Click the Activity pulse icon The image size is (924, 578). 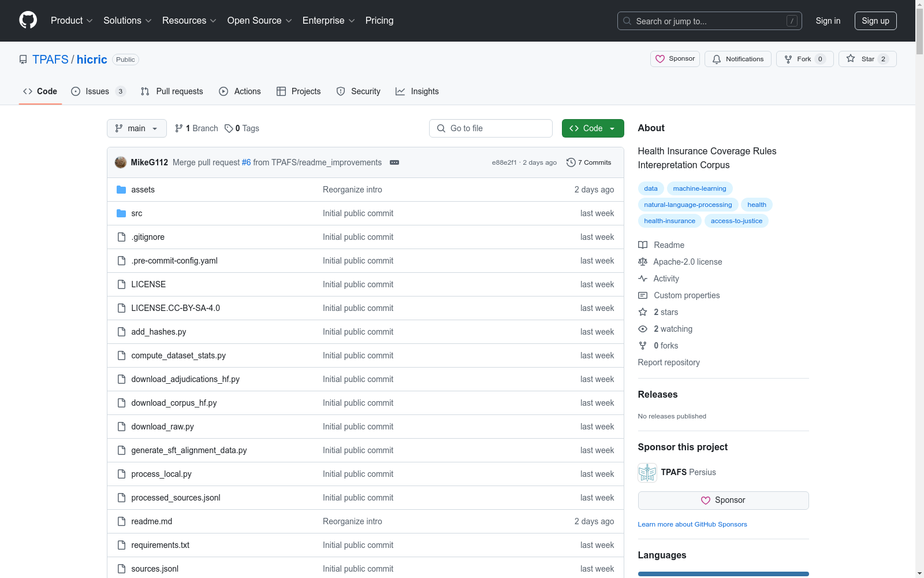click(643, 279)
